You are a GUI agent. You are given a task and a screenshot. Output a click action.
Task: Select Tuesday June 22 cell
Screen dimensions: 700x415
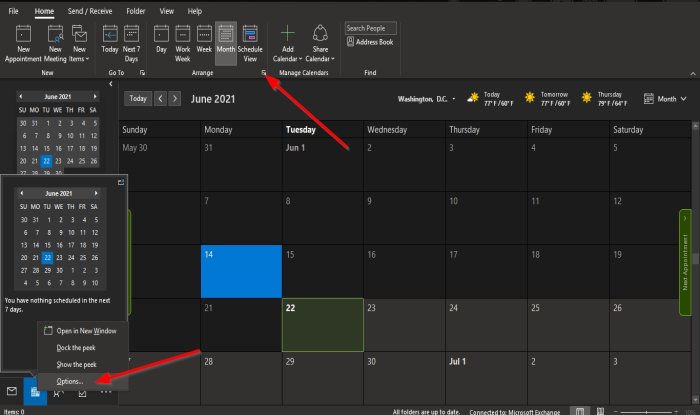[x=323, y=325]
